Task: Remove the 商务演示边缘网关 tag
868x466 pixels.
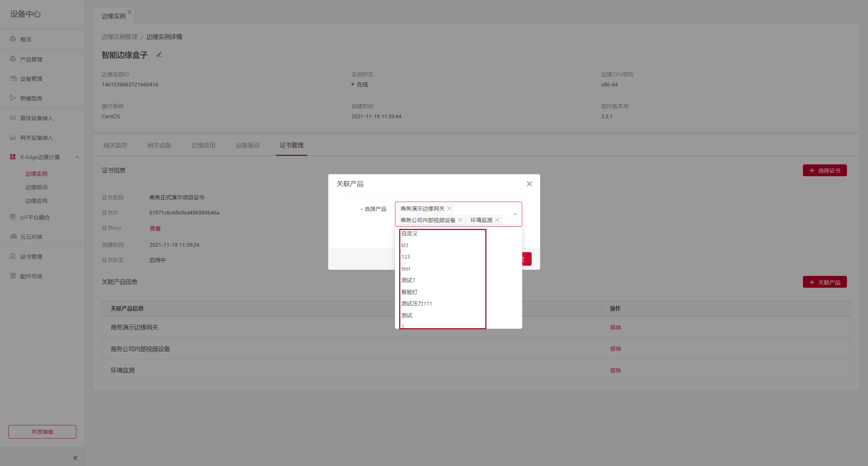Action: point(449,208)
